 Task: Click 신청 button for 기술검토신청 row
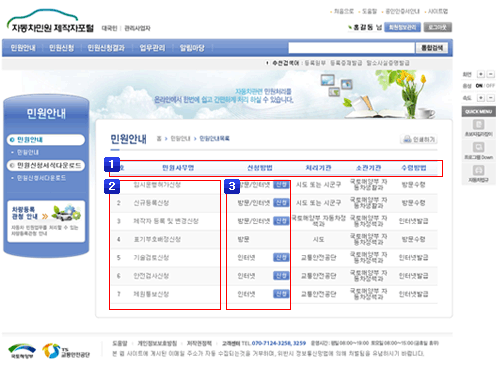coord(281,257)
